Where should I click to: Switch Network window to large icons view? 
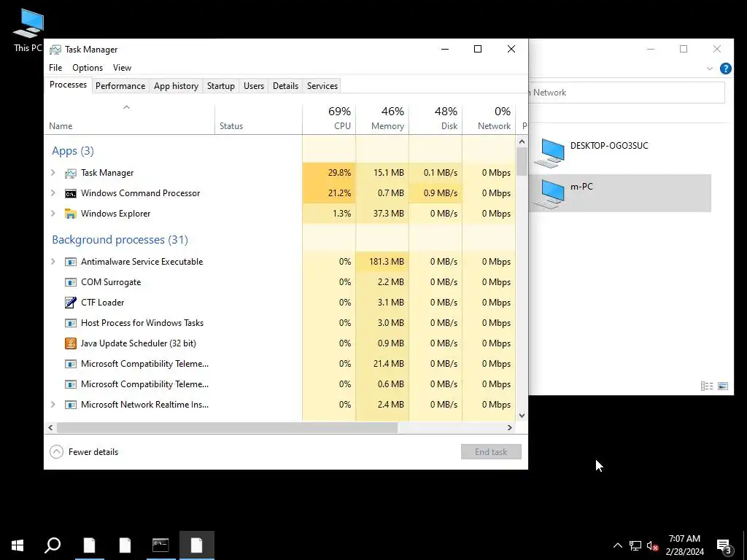pos(723,386)
